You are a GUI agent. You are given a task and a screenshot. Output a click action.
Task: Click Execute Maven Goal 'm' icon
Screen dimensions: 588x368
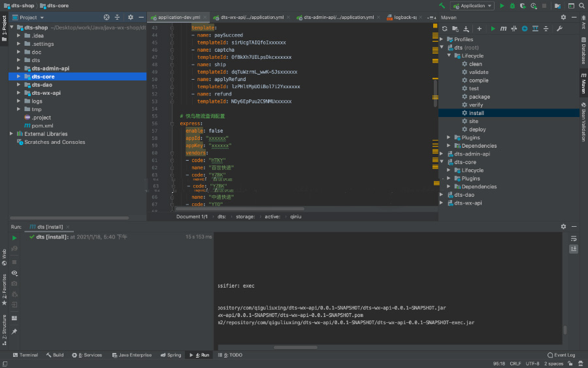click(x=503, y=29)
